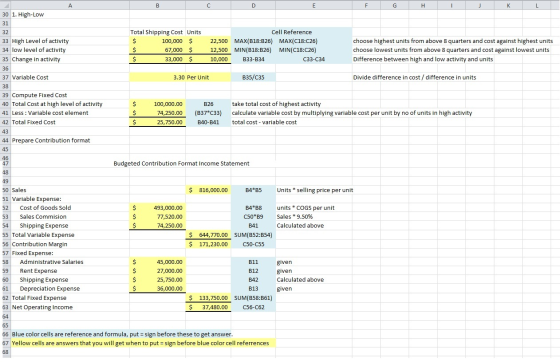Select the 'Cell Reference' header cell
This screenshot has width=560, height=362.
[291, 32]
